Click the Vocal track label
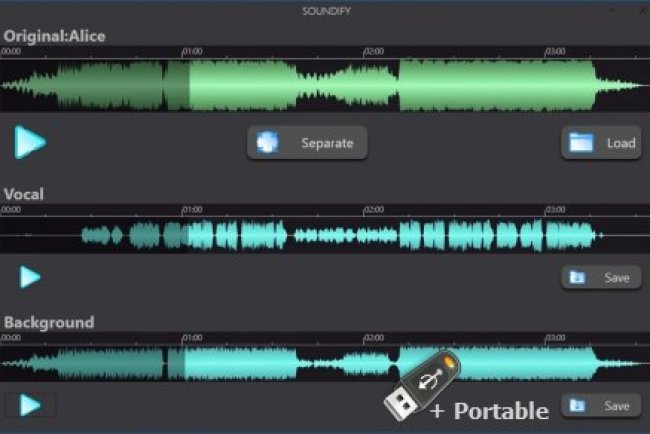This screenshot has width=650, height=434. point(24,194)
